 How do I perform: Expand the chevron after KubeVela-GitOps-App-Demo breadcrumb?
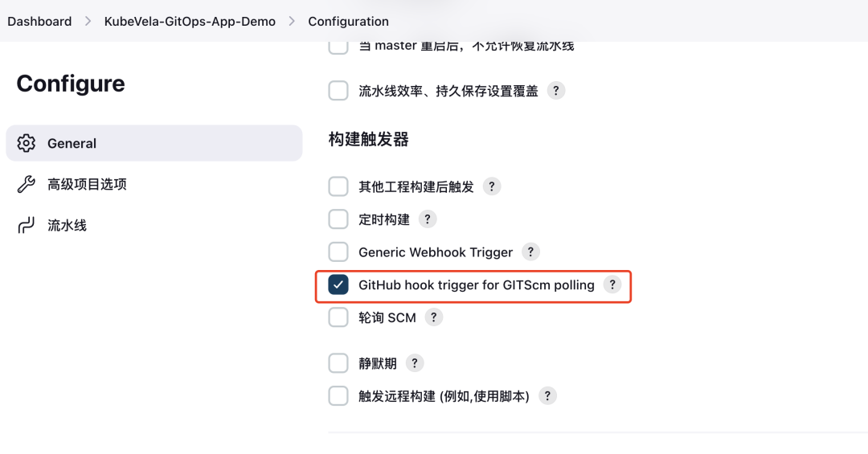pos(292,21)
